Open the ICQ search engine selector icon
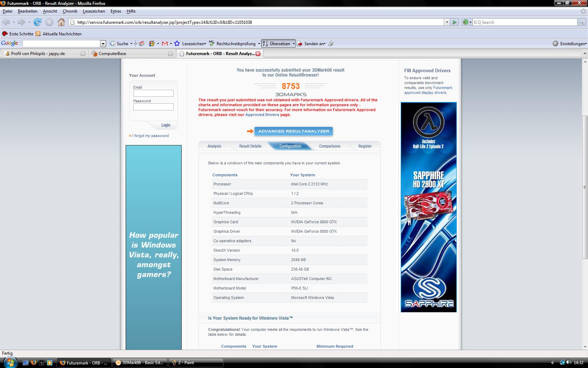 (467, 22)
